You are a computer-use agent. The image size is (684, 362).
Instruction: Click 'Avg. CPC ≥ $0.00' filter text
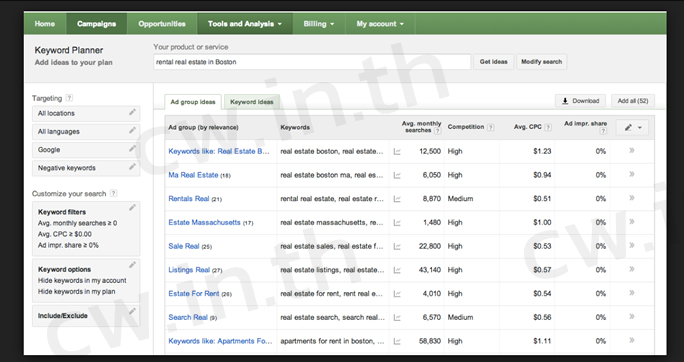tap(65, 234)
